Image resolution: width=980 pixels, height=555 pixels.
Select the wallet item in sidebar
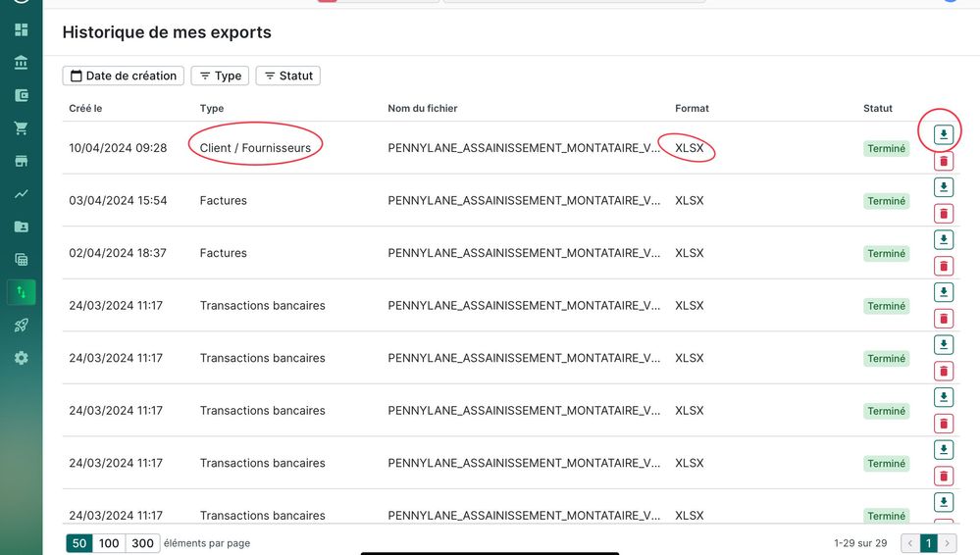21,95
